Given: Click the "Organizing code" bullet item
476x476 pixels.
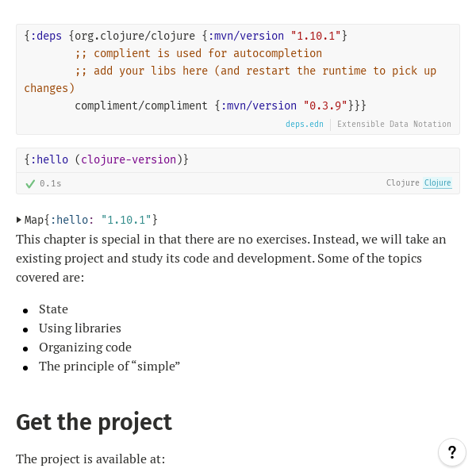Looking at the screenshot, I should pyautogui.click(x=85, y=347).
